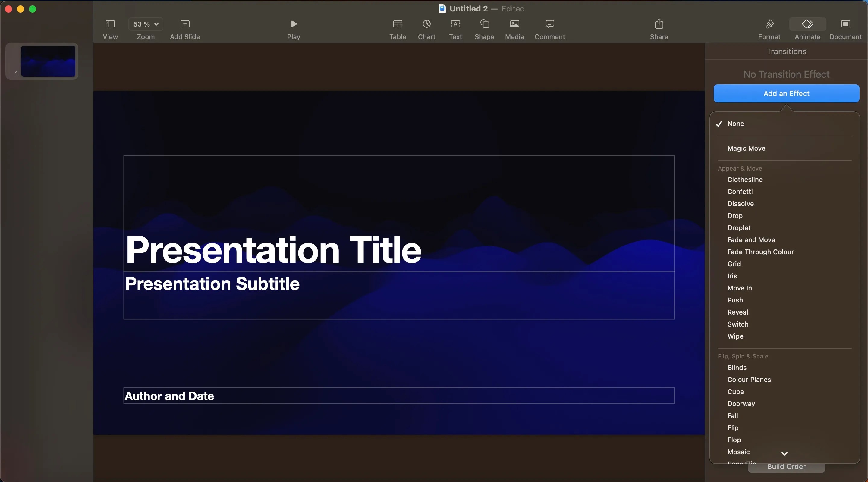Choose Magic Move transition

coord(746,149)
